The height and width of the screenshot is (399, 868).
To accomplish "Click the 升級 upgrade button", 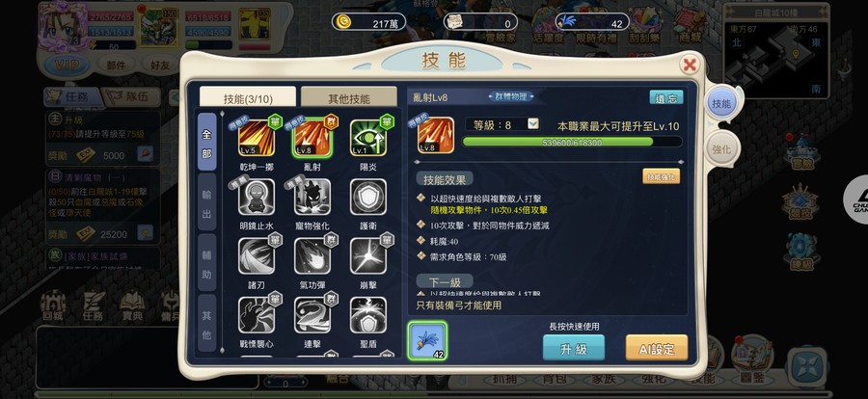I will tap(574, 348).
